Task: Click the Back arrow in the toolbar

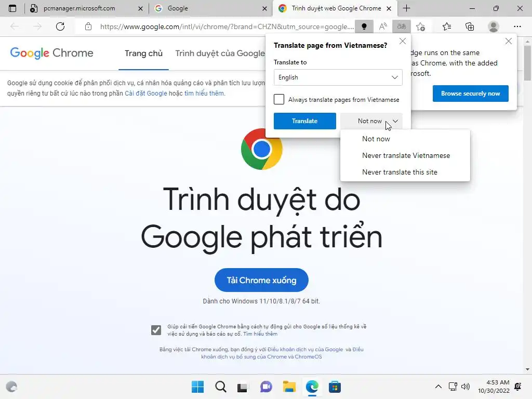Action: [x=15, y=26]
